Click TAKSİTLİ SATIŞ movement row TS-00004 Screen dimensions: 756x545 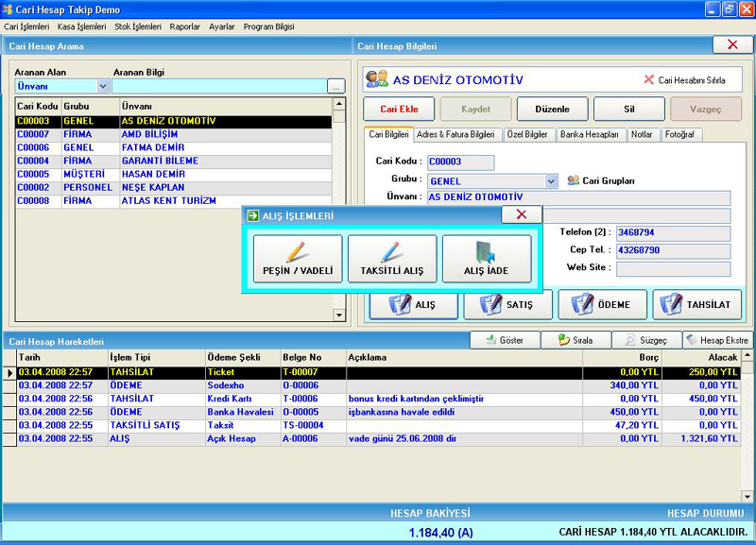379,425
